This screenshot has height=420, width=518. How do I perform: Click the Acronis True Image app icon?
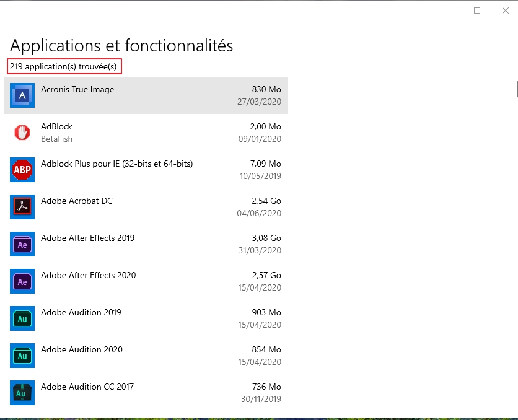click(x=22, y=95)
